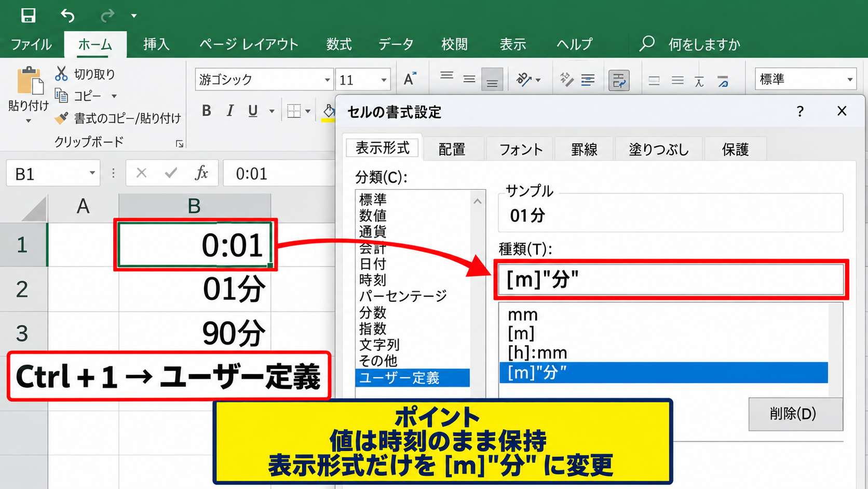Click the Cut scissors icon
868x489 pixels.
pos(61,74)
